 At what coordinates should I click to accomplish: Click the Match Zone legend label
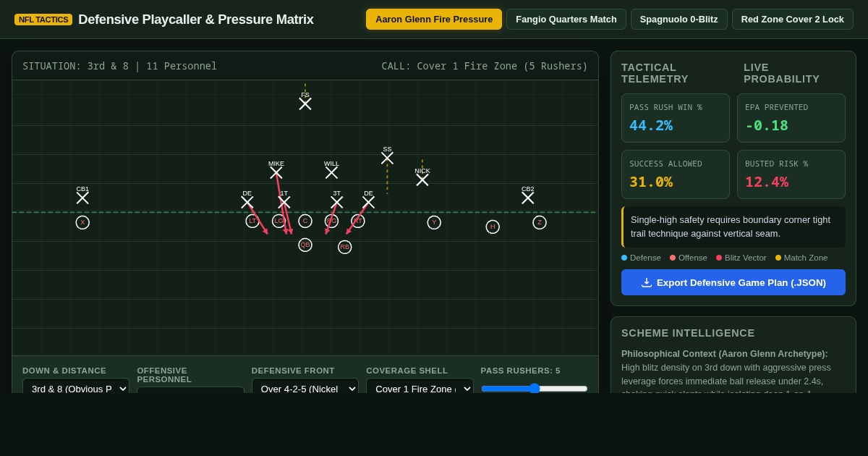(806, 258)
